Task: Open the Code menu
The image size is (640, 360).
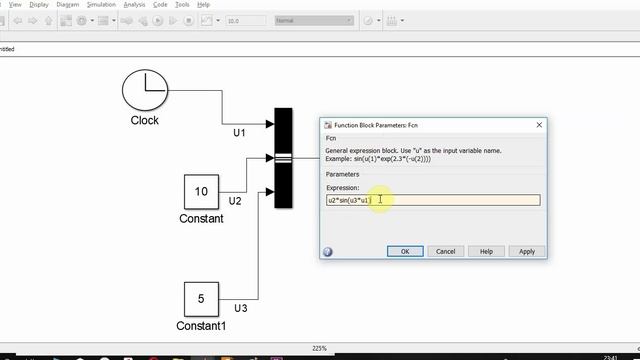Action: (x=160, y=4)
